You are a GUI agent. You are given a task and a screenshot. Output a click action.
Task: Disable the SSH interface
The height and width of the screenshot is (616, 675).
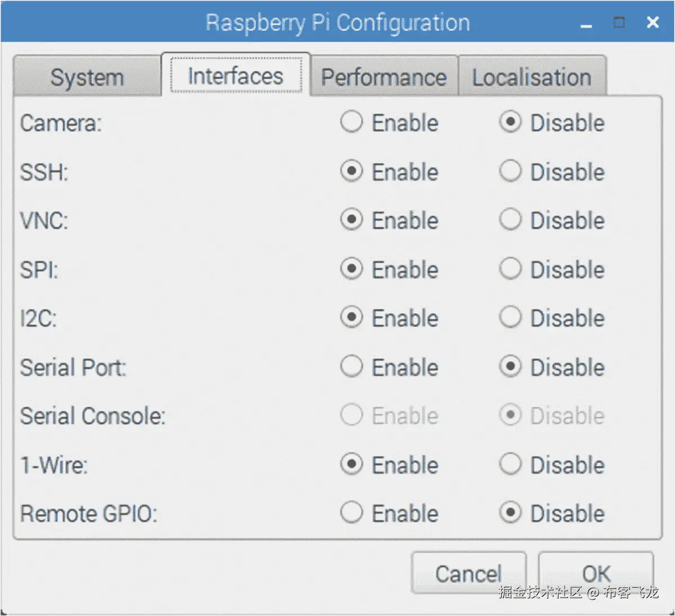(x=510, y=171)
